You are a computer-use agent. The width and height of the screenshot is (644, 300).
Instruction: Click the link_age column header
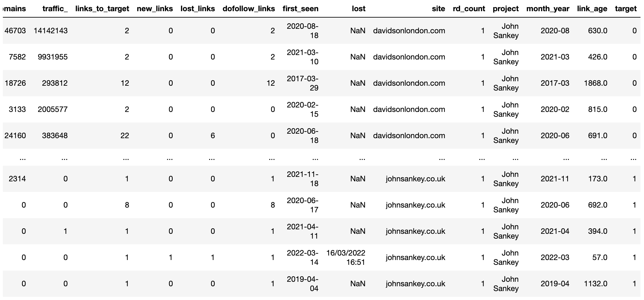click(592, 9)
